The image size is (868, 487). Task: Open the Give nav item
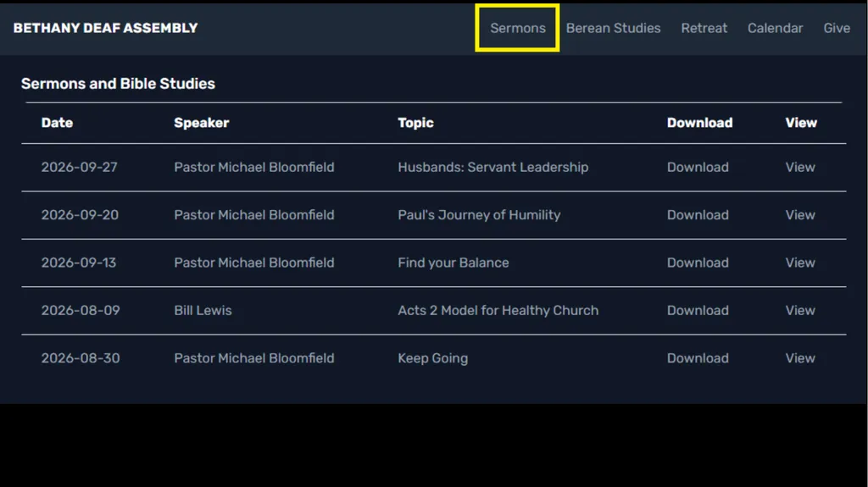pos(837,28)
